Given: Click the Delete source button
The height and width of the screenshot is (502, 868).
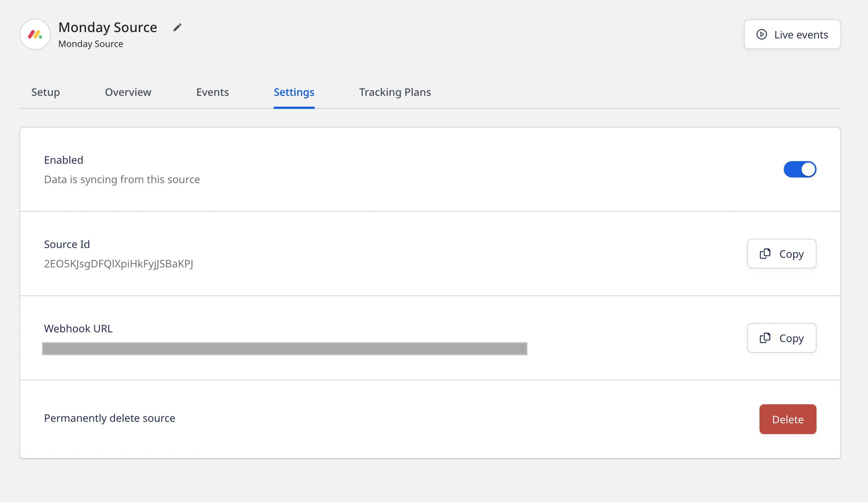Looking at the screenshot, I should tap(788, 419).
